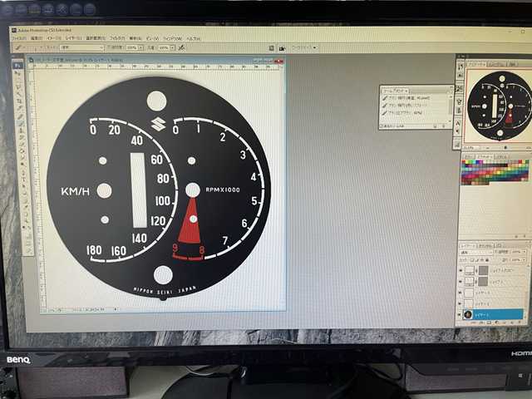
Task: Open the 編集 (Edit) menu
Action: pyautogui.click(x=37, y=38)
